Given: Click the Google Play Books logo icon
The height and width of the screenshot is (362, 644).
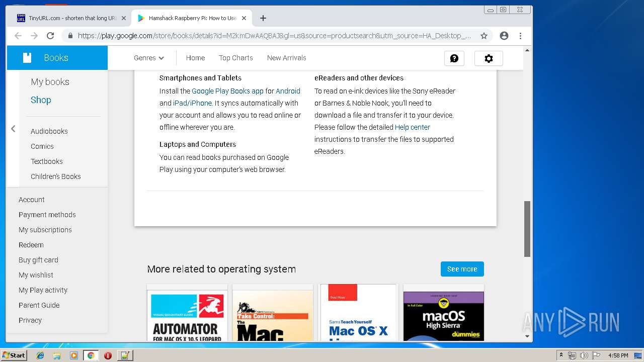Looking at the screenshot, I should coord(27,58).
